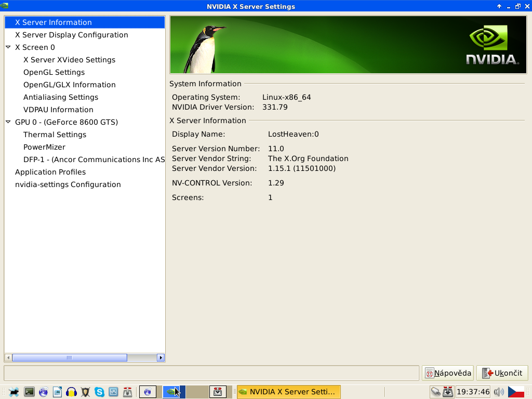Click the System Information section heading

coord(205,84)
